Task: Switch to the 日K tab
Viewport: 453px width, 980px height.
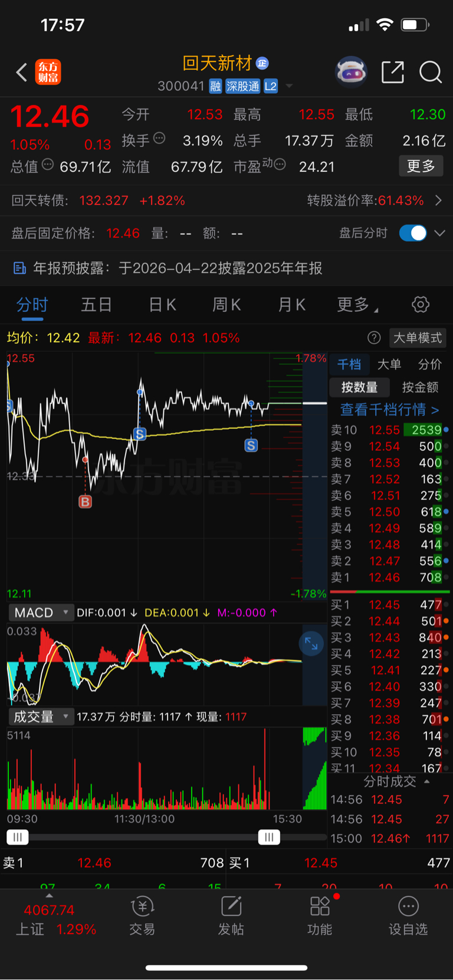Action: click(x=162, y=305)
